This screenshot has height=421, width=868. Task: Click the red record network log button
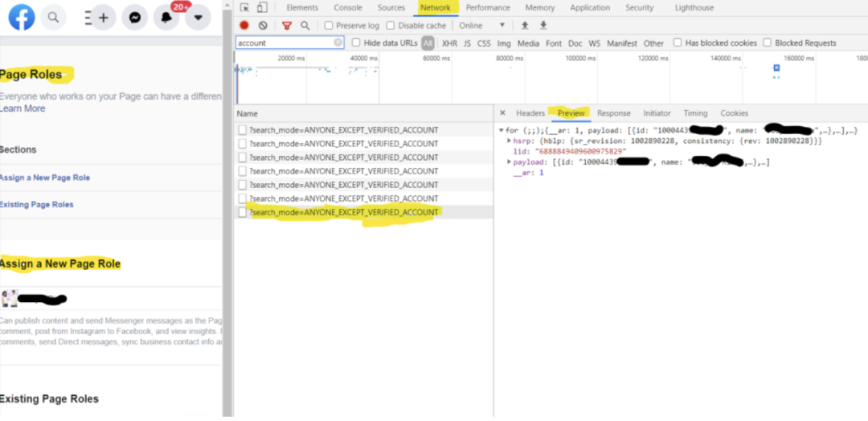pyautogui.click(x=244, y=26)
